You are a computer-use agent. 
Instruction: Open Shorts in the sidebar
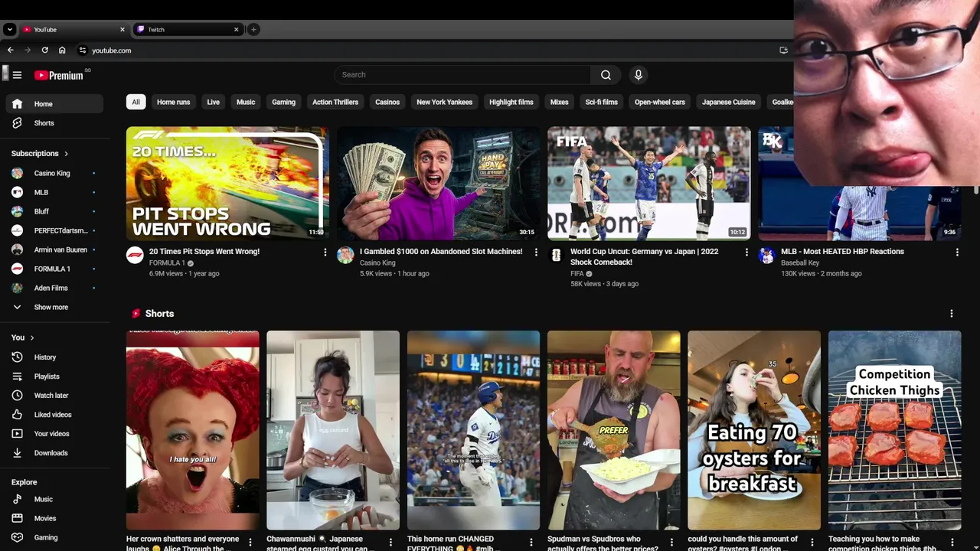(54, 123)
